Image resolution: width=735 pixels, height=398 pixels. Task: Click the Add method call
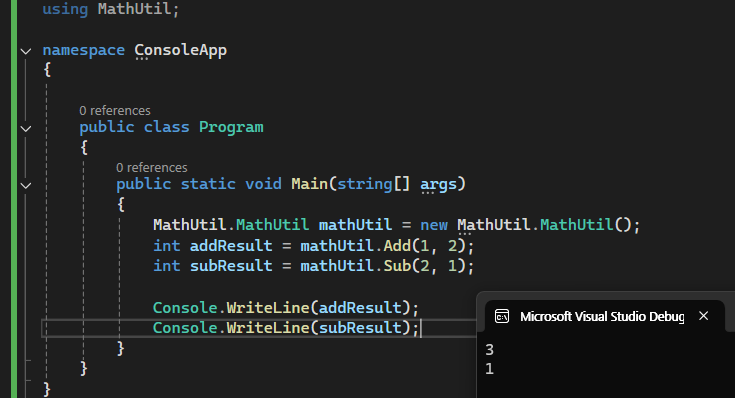[x=397, y=246]
